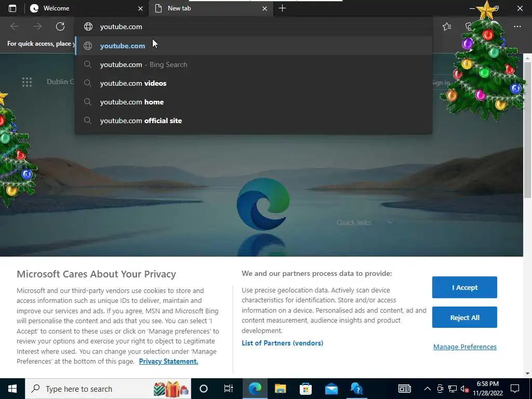
Task: Open Cortana circle icon in taskbar
Action: 204,389
